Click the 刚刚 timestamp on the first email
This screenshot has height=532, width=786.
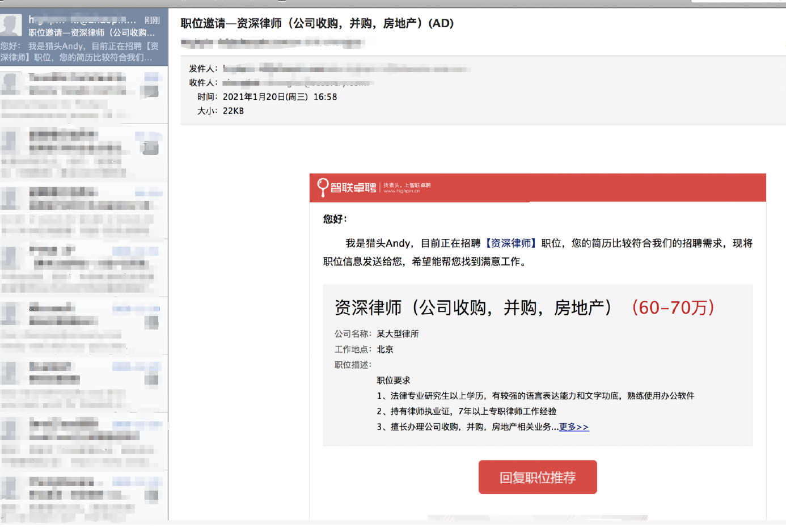[152, 20]
